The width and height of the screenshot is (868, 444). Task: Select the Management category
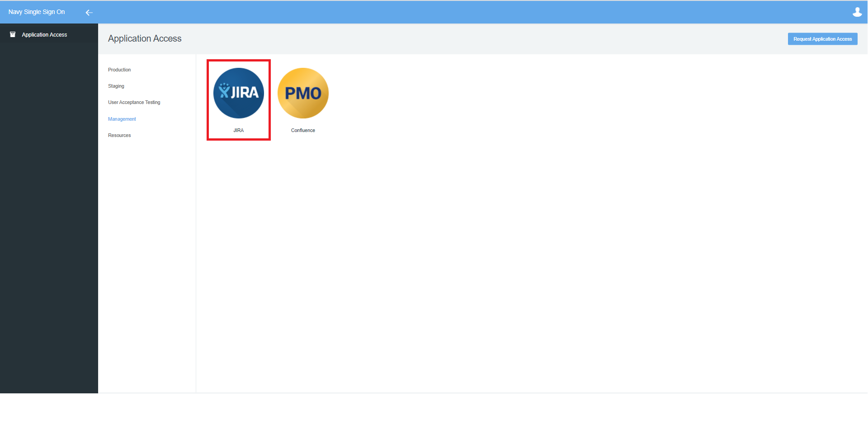(x=122, y=119)
